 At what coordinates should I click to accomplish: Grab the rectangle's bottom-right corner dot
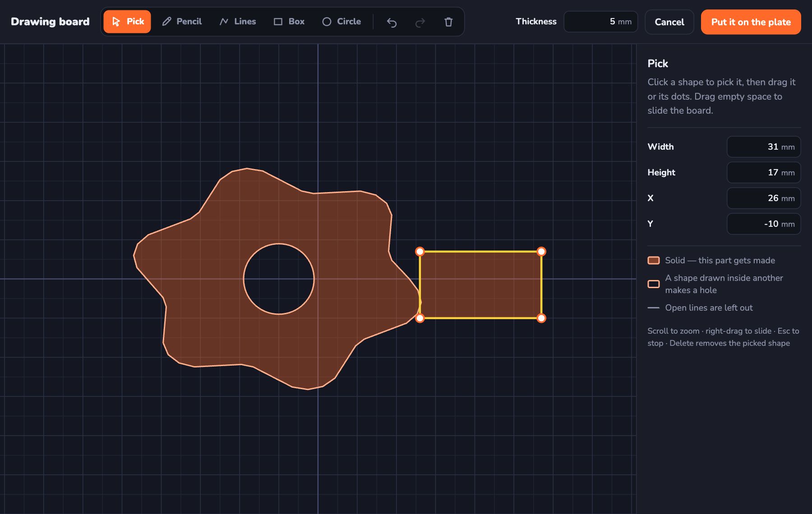coord(541,318)
